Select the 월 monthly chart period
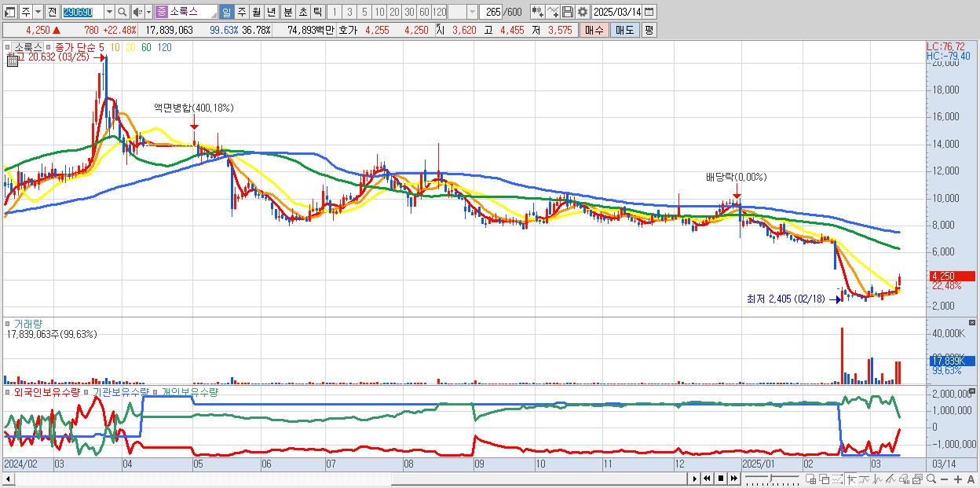 pyautogui.click(x=256, y=12)
